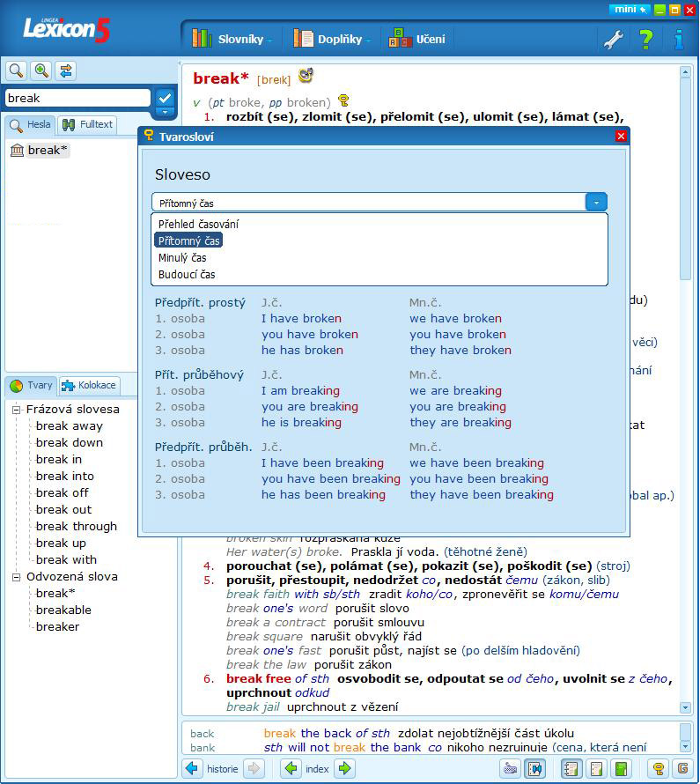Go to next index entry green arrow
The image size is (700, 784).
click(345, 768)
